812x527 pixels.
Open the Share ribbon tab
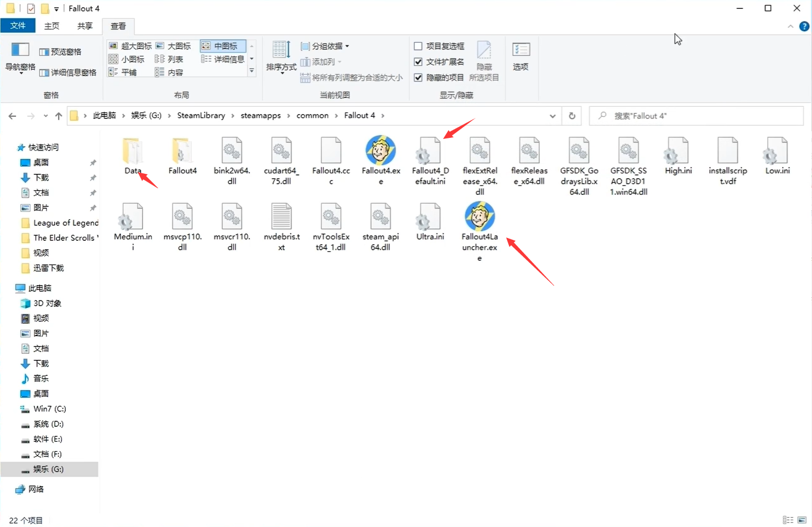click(85, 26)
